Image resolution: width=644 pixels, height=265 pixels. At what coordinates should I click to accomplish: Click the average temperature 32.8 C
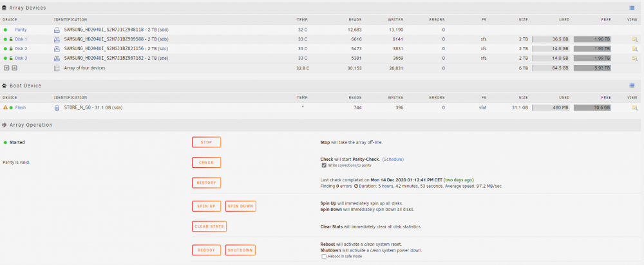point(301,68)
